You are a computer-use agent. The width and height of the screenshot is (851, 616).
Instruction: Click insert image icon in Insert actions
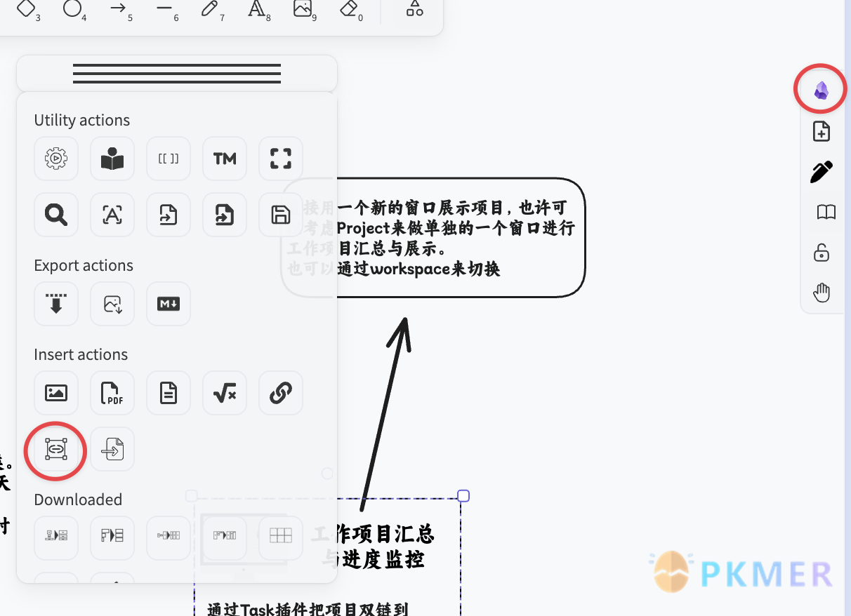[x=56, y=393]
